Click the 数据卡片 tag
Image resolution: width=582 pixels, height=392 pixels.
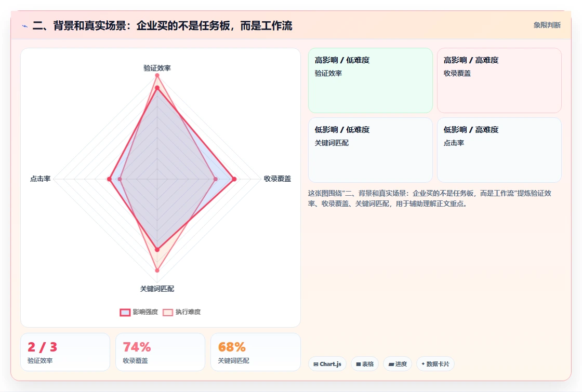click(x=435, y=364)
